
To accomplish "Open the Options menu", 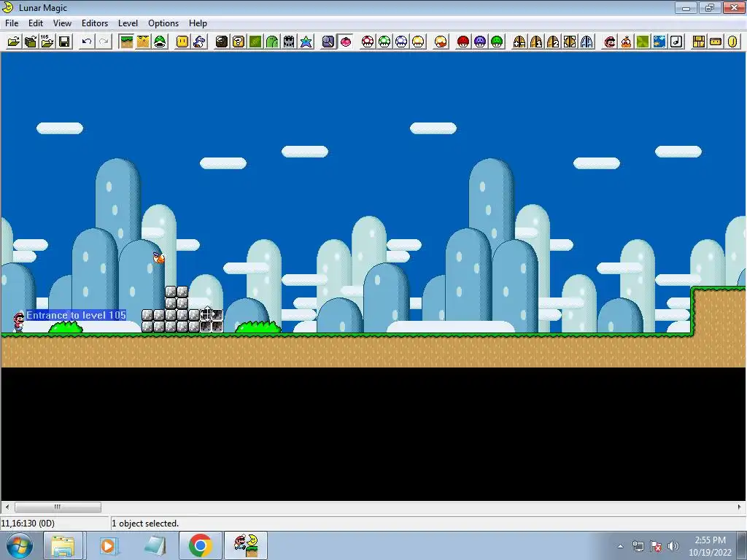I will (x=163, y=23).
